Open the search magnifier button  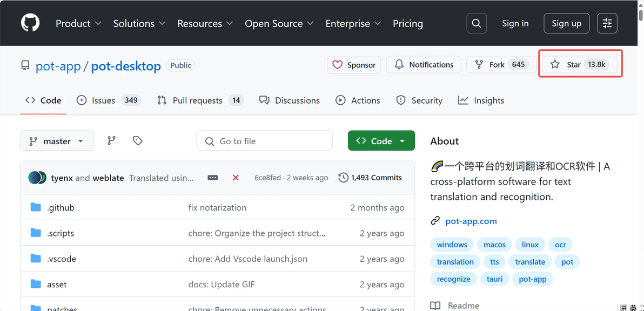point(476,23)
